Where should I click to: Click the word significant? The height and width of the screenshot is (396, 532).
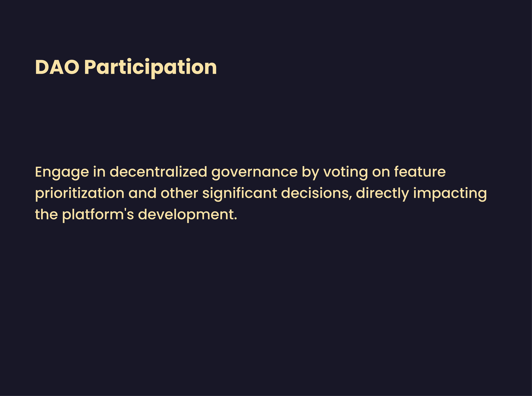pos(240,193)
